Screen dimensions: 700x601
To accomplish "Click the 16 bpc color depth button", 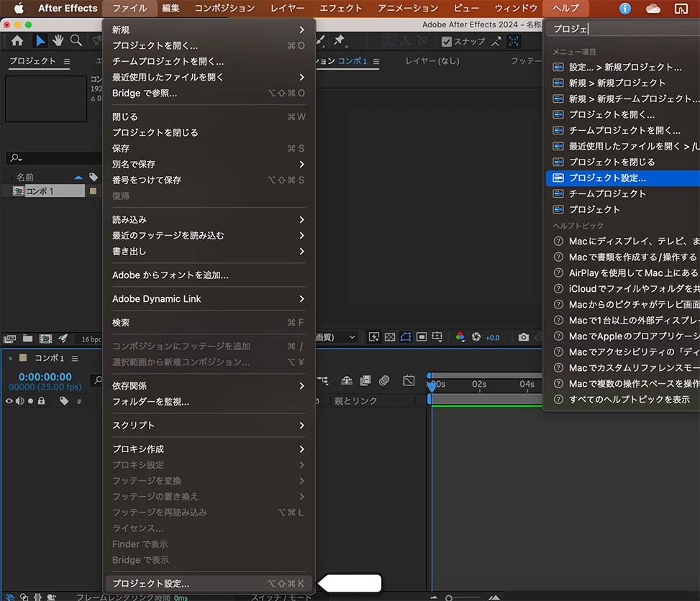I will tap(91, 339).
